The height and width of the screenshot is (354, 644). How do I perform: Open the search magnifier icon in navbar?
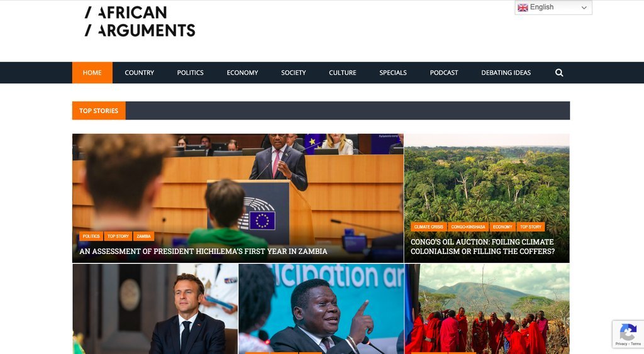(559, 73)
